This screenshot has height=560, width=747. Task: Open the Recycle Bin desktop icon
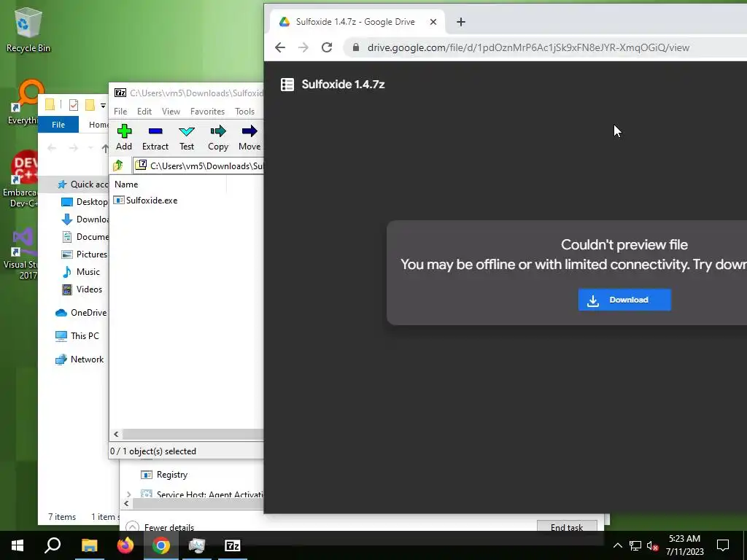[28, 29]
